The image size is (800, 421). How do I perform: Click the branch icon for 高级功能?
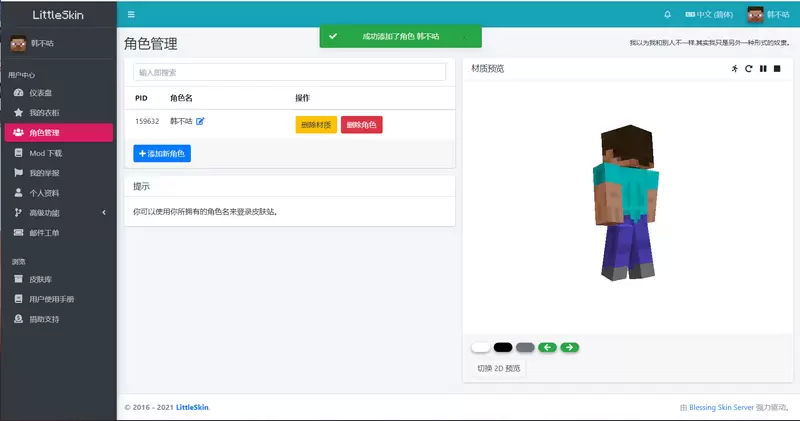[18, 212]
